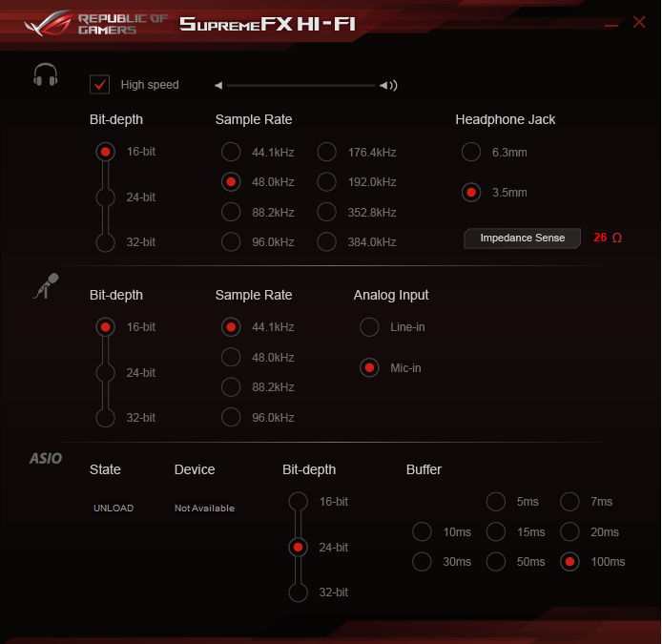Choose the 3.5mm headphone jack
Viewport: 662px width, 644px height.
pyautogui.click(x=471, y=193)
